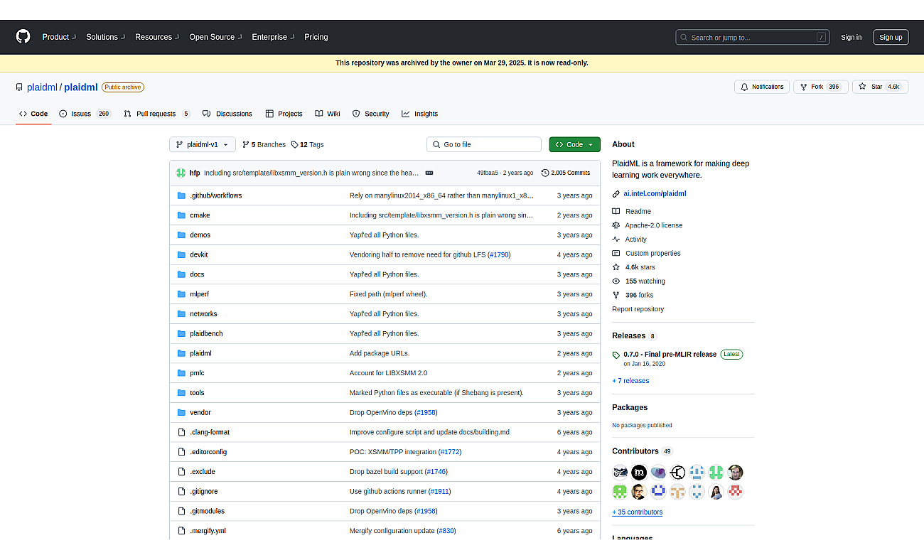Open the Product menu dropdown
The width and height of the screenshot is (924, 560).
(58, 37)
